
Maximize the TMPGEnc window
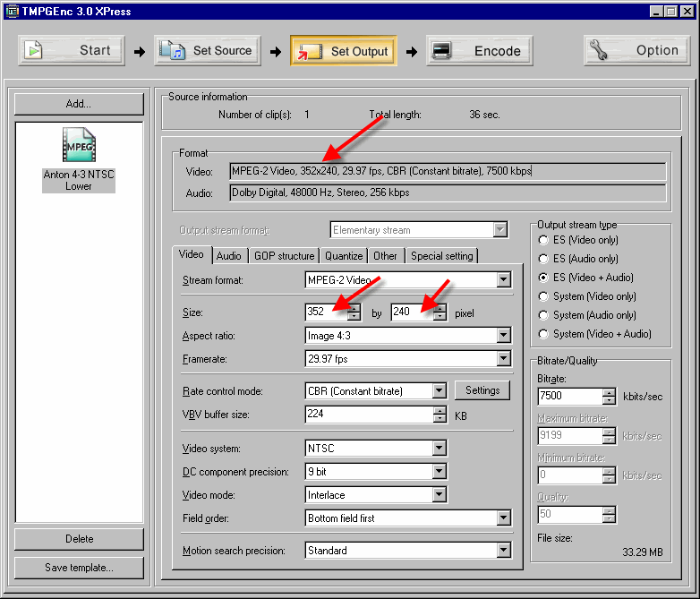671,11
